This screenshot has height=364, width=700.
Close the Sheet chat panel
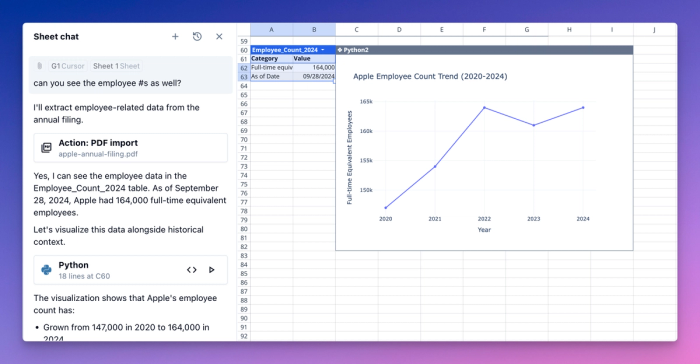[x=219, y=37]
